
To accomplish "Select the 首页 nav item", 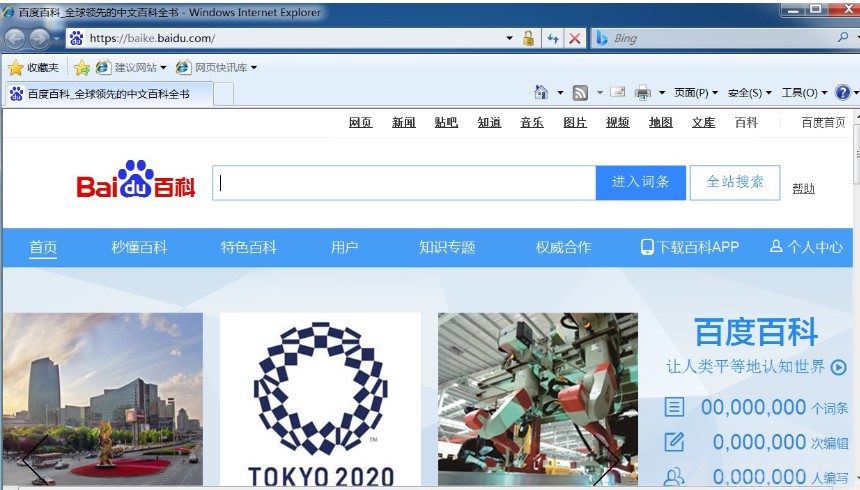I will click(x=43, y=247).
